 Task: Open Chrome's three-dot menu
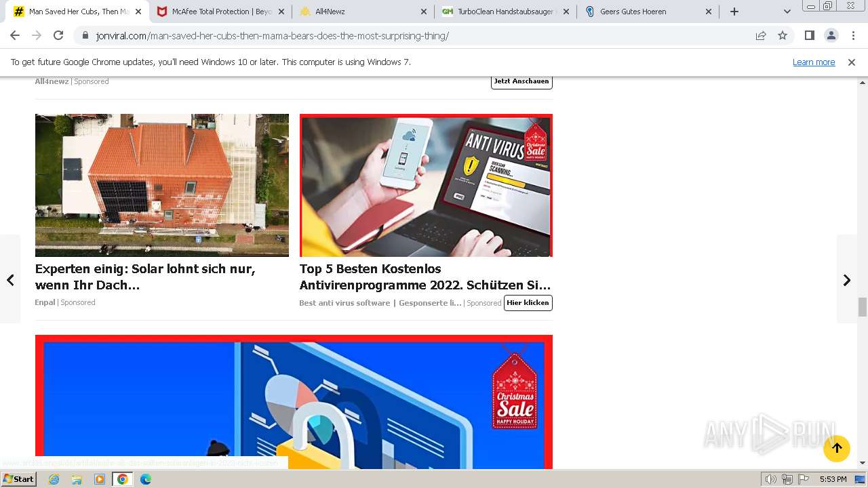click(853, 35)
